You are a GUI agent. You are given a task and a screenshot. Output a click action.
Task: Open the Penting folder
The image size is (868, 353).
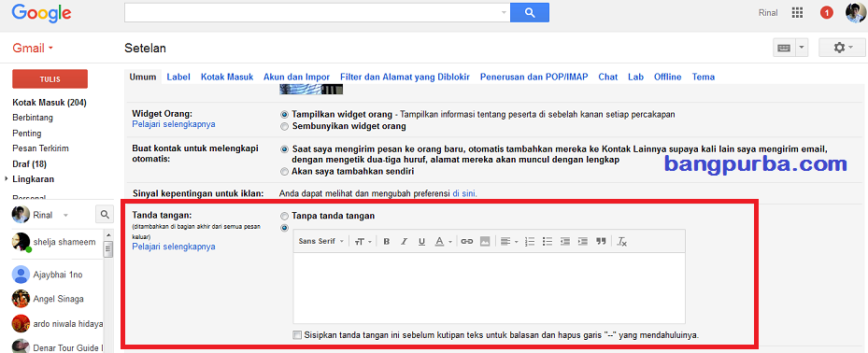tap(26, 134)
